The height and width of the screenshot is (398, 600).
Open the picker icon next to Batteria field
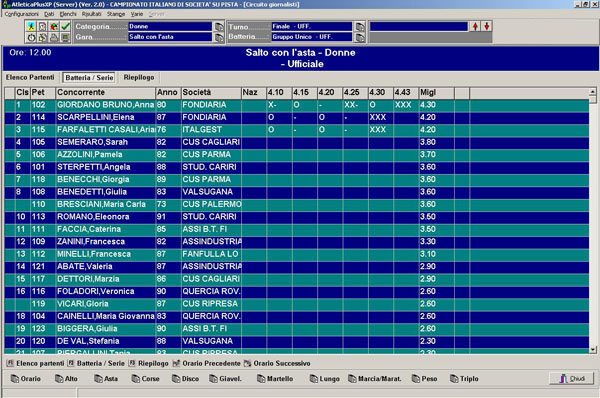(x=360, y=37)
